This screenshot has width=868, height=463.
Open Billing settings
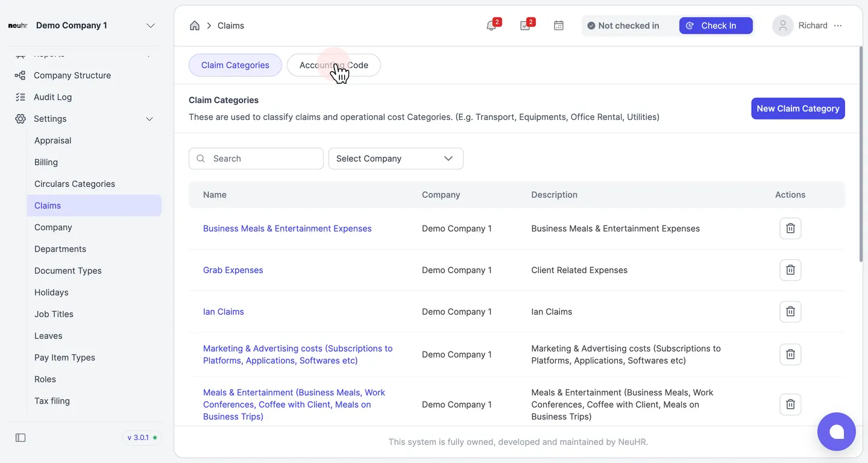point(94,162)
